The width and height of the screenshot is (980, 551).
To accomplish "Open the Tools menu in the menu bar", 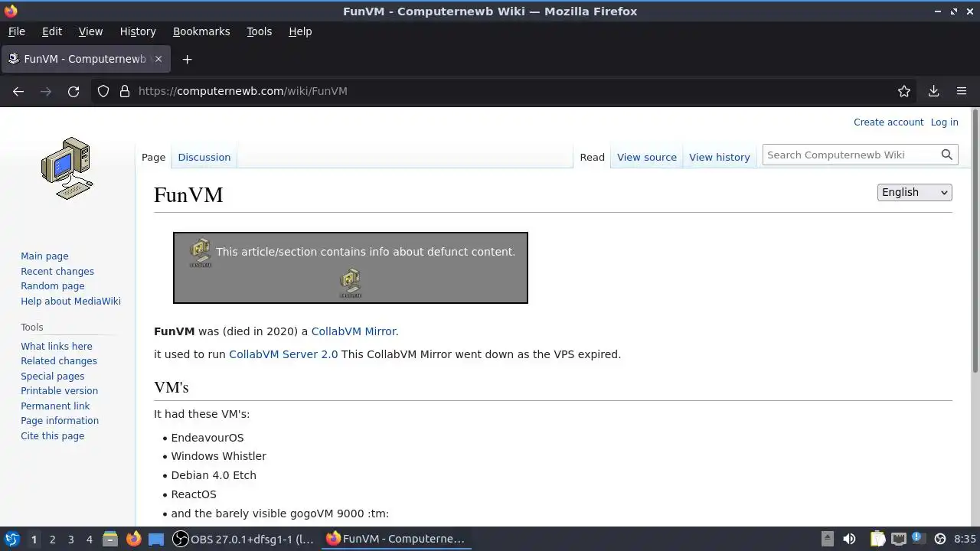I will (x=259, y=31).
